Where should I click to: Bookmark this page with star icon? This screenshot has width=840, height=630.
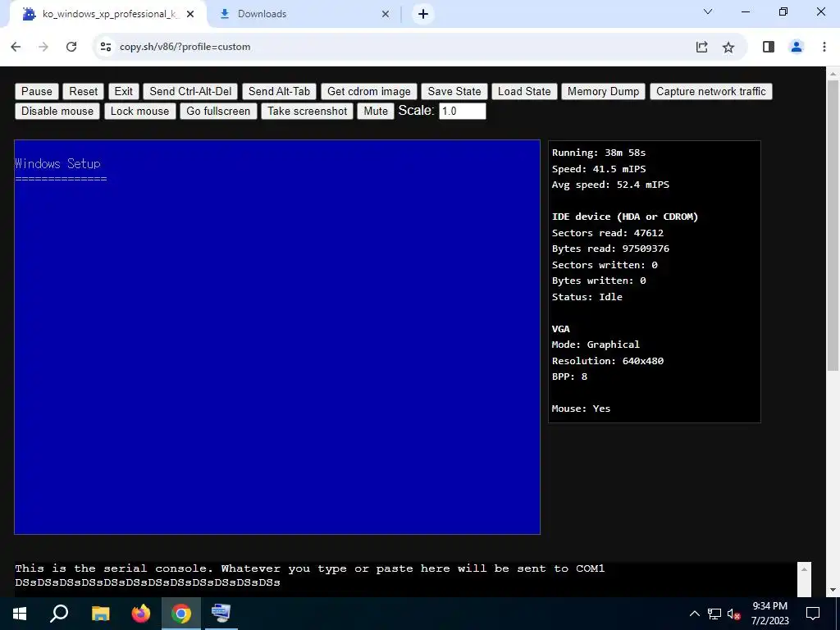tap(728, 47)
